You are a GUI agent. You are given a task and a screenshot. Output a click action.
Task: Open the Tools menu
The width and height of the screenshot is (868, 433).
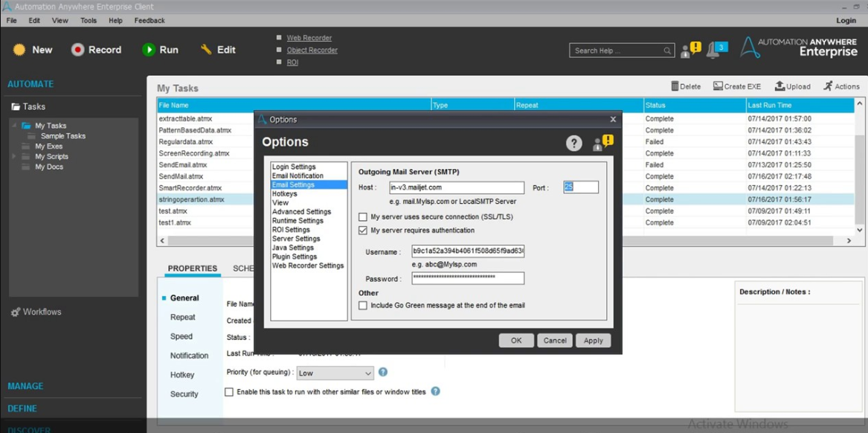[x=89, y=21]
